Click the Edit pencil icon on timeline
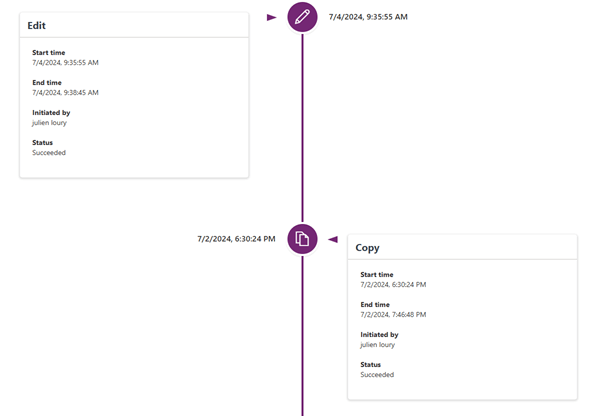The image size is (605, 416). (302, 17)
